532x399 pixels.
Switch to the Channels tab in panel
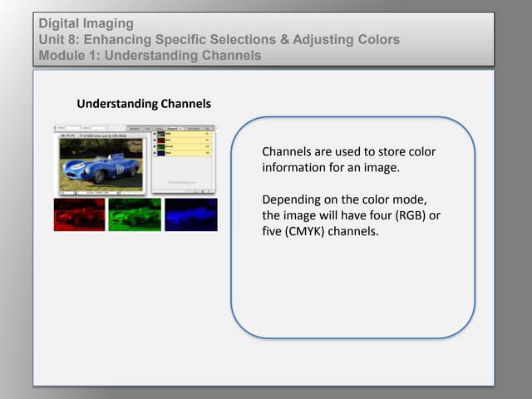click(x=174, y=127)
